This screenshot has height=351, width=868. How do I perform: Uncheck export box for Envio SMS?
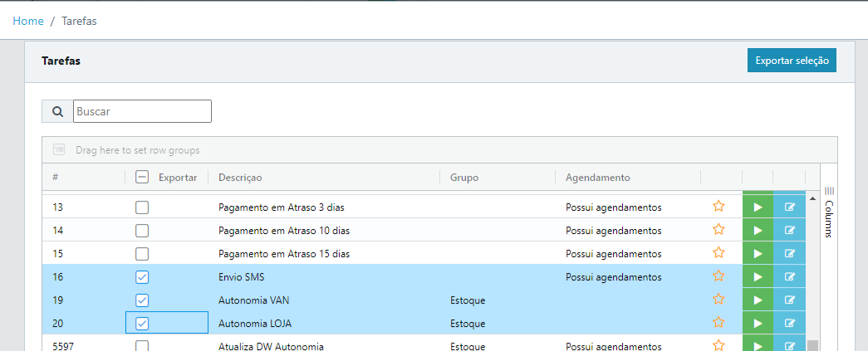pos(142,277)
